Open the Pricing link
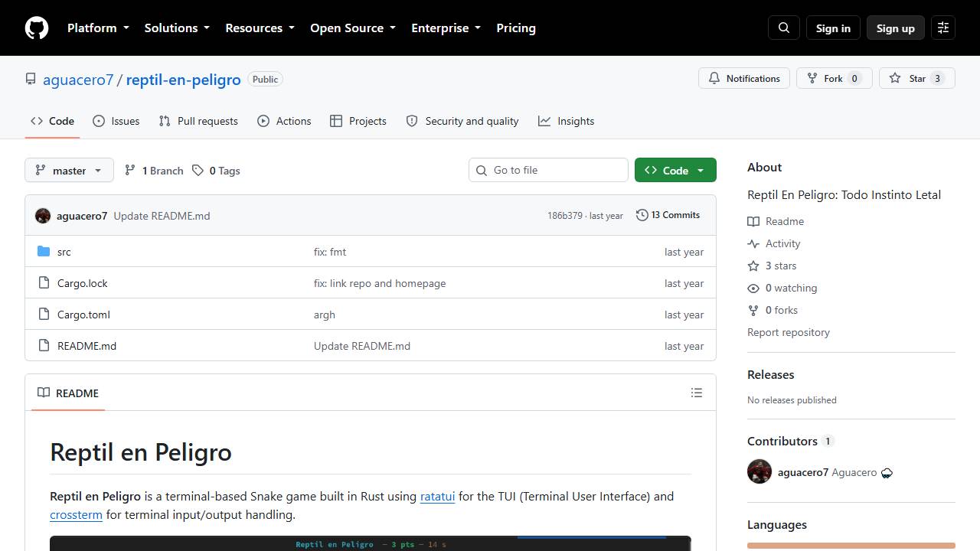This screenshot has height=551, width=980. pyautogui.click(x=516, y=28)
